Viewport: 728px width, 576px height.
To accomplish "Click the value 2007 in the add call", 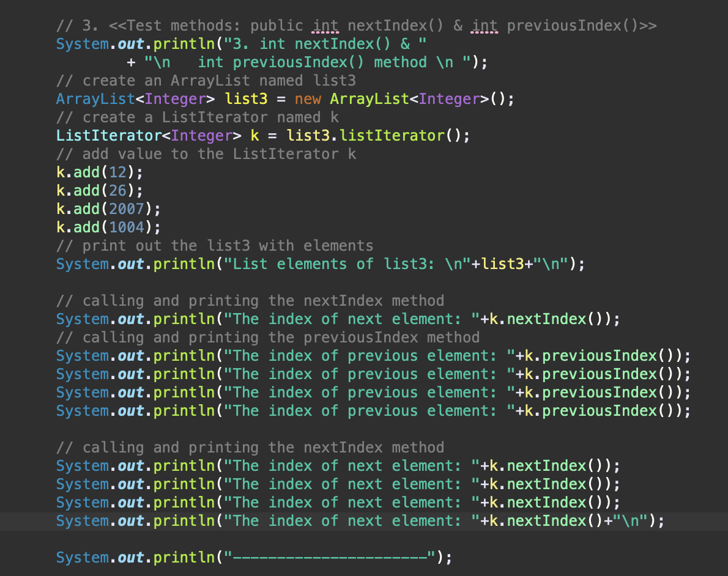I will tap(127, 209).
